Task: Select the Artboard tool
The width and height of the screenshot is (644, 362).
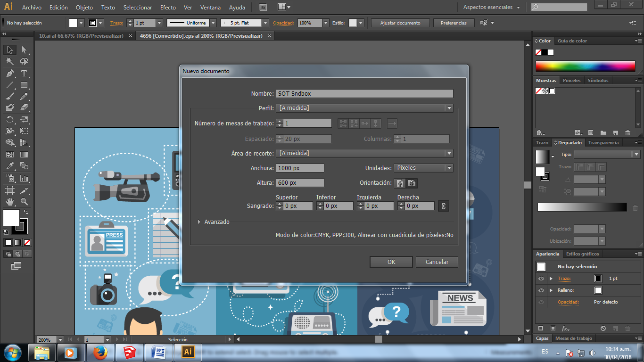Action: [9, 190]
